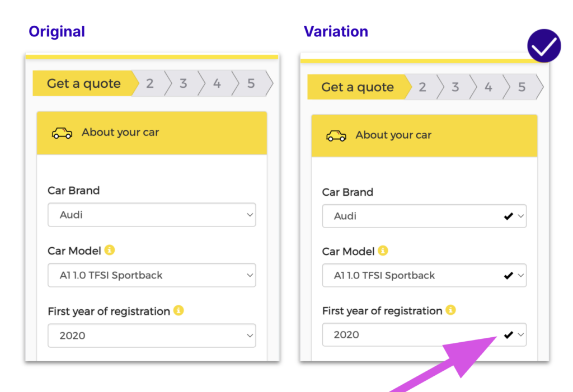Click info icon beside Original First year of registration
Screen dimensions: 573x392
(x=179, y=310)
